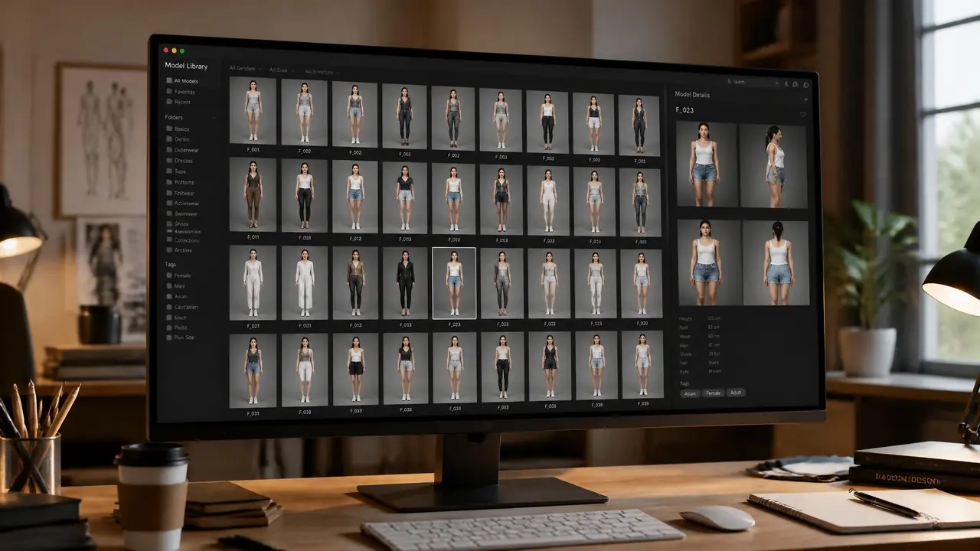Click the search field in the top bar

[x=754, y=82]
